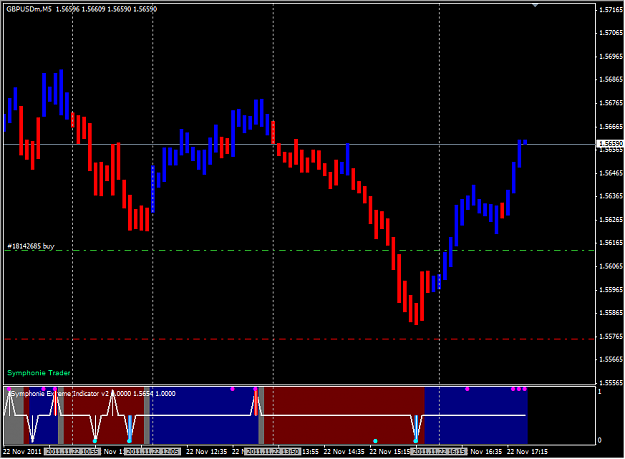The height and width of the screenshot is (459, 625).
Task: Click the 'Symphonie Trader' label
Action: click(39, 373)
